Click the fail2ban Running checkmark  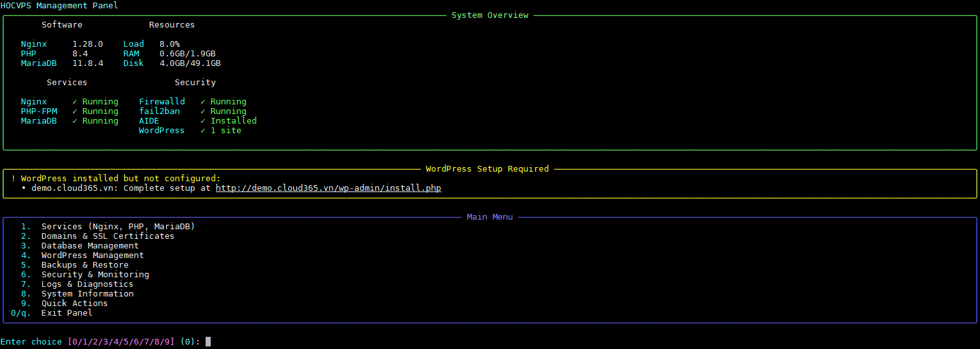tap(203, 111)
